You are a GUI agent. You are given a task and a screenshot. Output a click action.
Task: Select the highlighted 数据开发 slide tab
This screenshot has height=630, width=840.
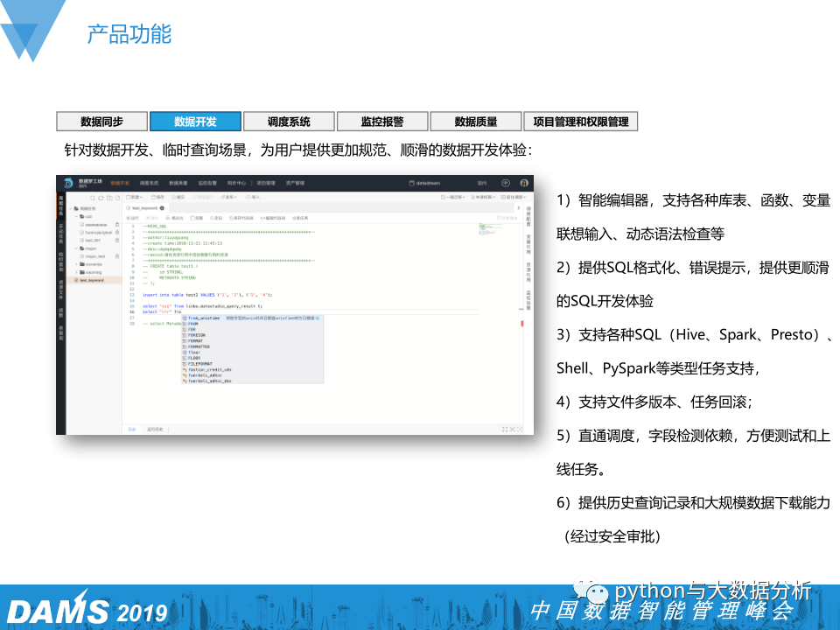click(x=195, y=122)
